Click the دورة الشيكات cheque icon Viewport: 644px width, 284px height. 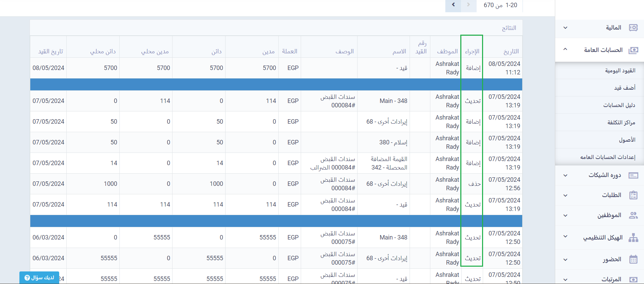(x=633, y=175)
